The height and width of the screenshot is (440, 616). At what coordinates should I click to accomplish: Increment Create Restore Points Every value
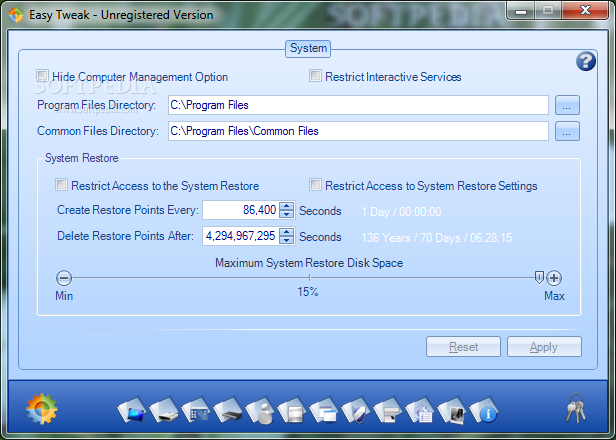[x=287, y=206]
